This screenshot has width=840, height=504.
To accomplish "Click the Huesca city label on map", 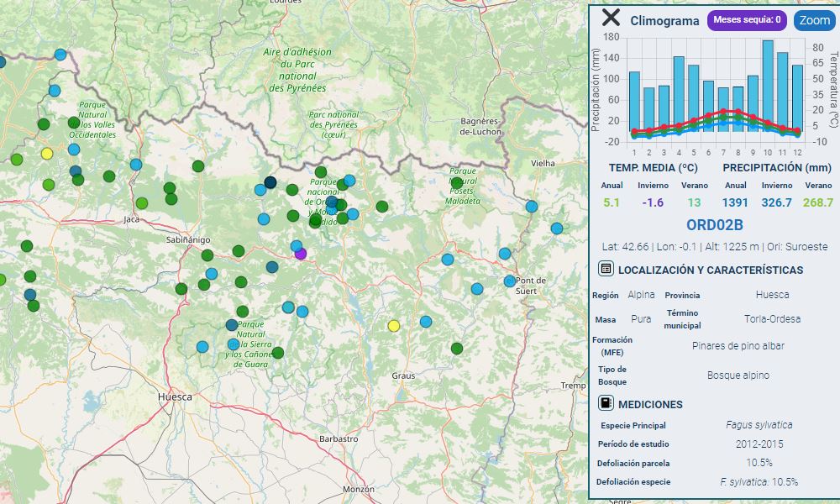I will (x=175, y=396).
